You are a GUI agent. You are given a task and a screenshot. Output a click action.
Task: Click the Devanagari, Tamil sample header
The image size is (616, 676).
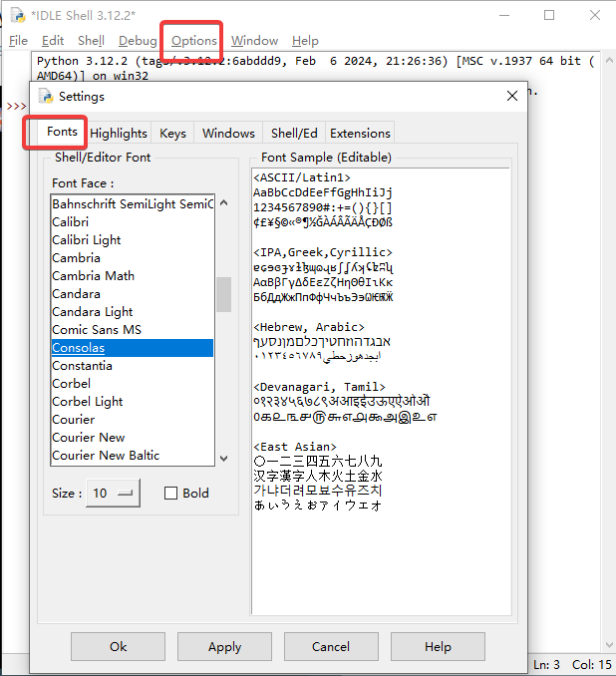(319, 387)
